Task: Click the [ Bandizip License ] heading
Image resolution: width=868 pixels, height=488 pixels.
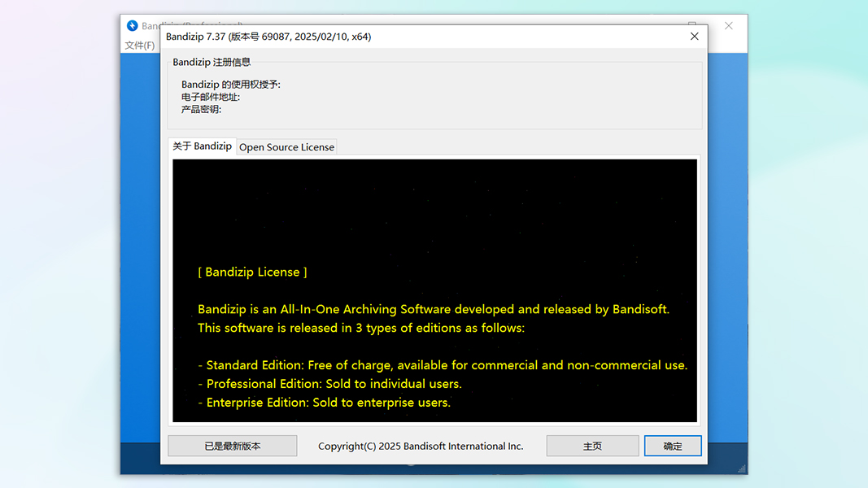Action: pyautogui.click(x=252, y=272)
